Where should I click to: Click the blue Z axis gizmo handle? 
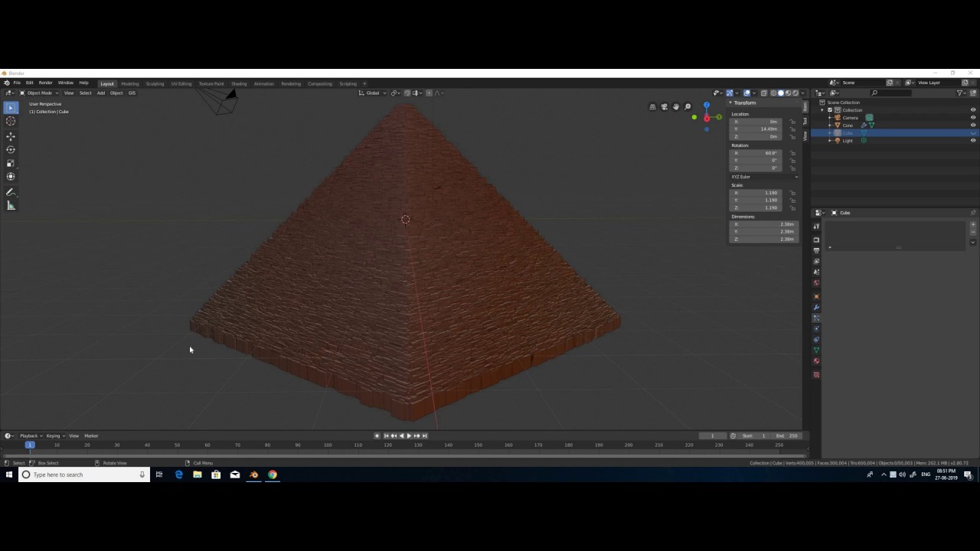click(x=707, y=105)
